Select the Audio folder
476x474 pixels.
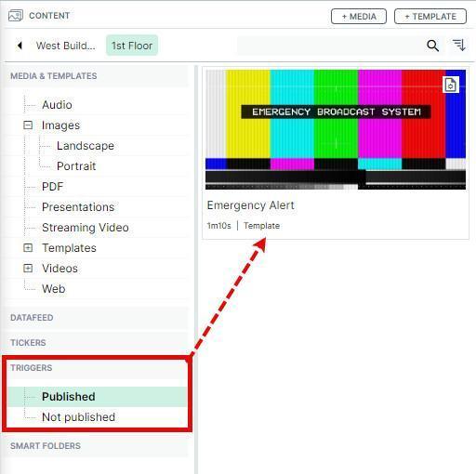pos(57,105)
